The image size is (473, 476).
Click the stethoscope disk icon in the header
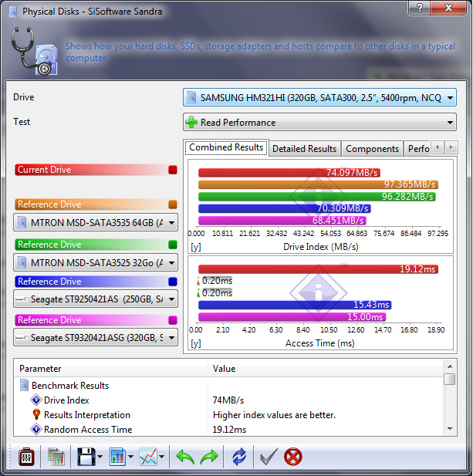[x=35, y=51]
